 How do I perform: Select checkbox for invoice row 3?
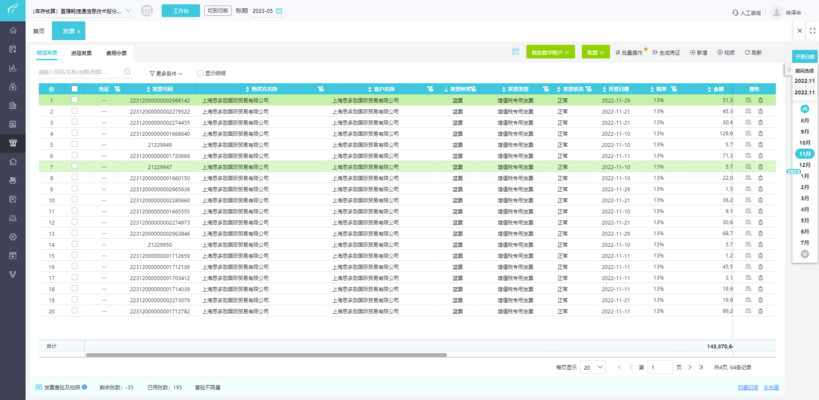click(x=74, y=122)
